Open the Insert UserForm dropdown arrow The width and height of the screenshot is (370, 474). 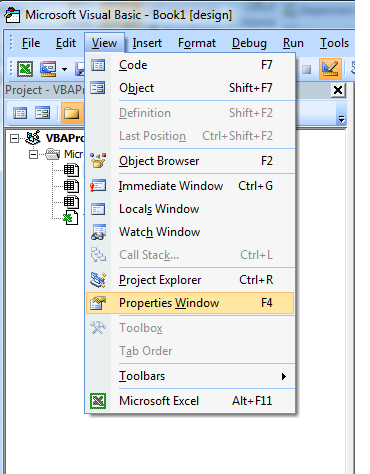coord(64,69)
